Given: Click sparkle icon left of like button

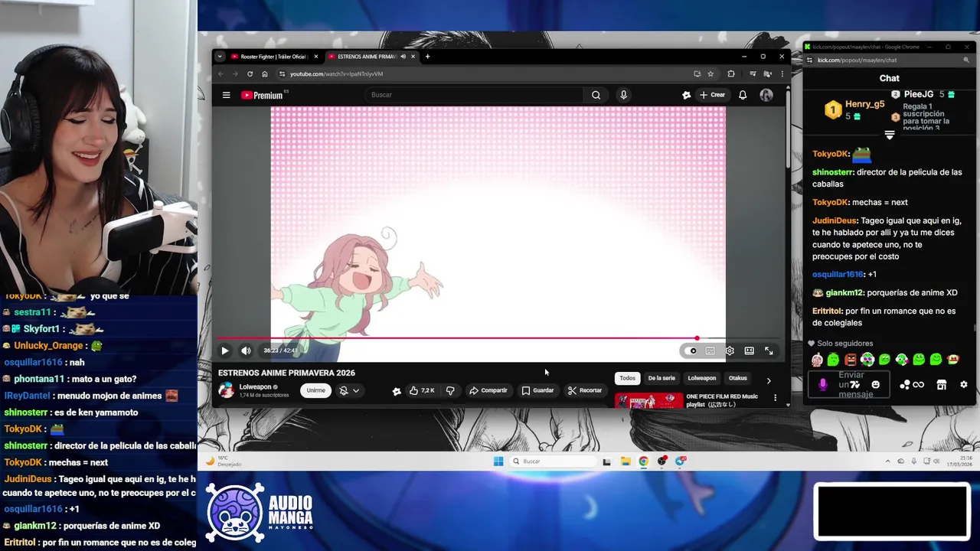Looking at the screenshot, I should point(397,390).
